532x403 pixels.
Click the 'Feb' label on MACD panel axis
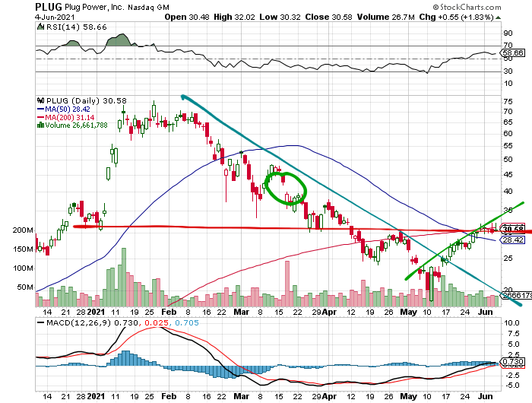169,396
